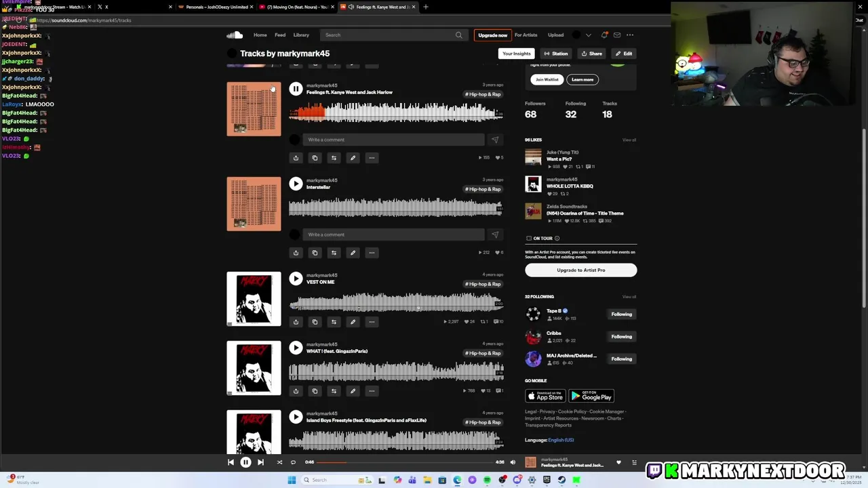Share the WHAT ! track
The height and width of the screenshot is (488, 868).
click(x=296, y=391)
